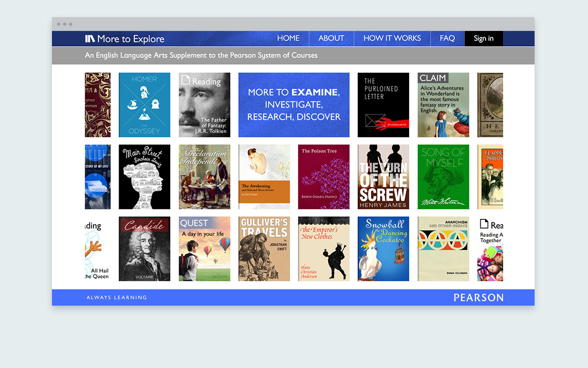
Task: Open the HOW IT WORKS menu item
Action: click(x=392, y=38)
